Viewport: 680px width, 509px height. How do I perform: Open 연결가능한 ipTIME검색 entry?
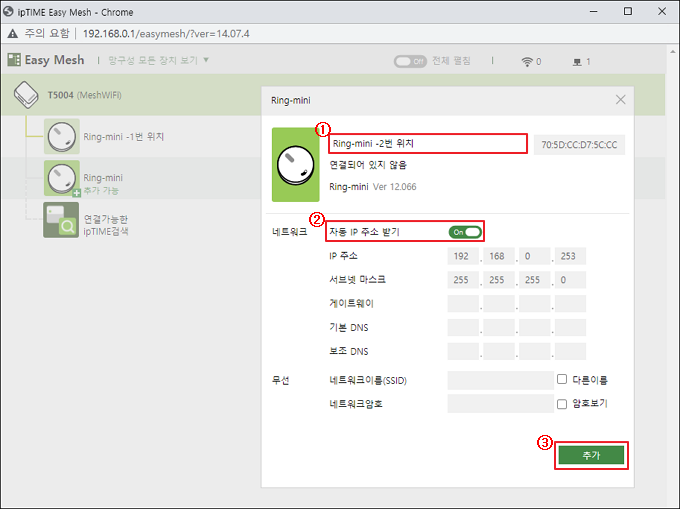point(105,225)
